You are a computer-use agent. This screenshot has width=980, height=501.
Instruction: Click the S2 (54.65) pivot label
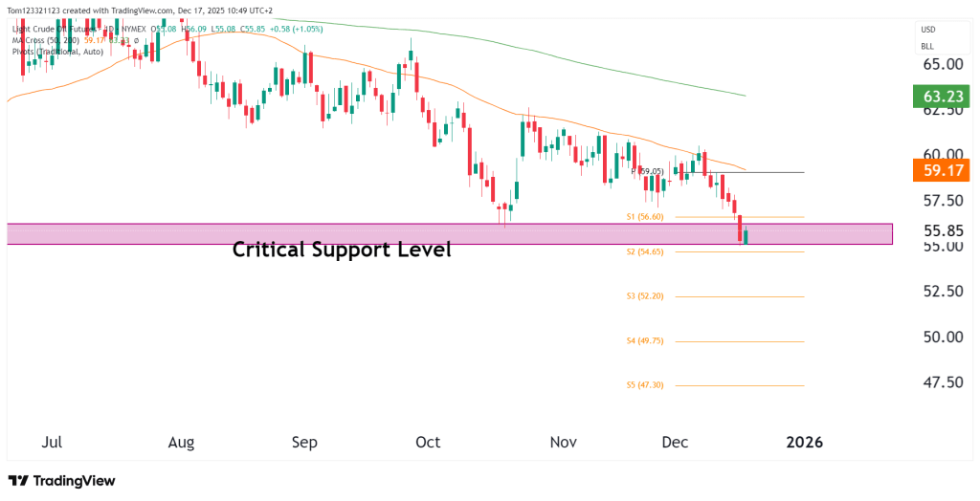point(645,251)
